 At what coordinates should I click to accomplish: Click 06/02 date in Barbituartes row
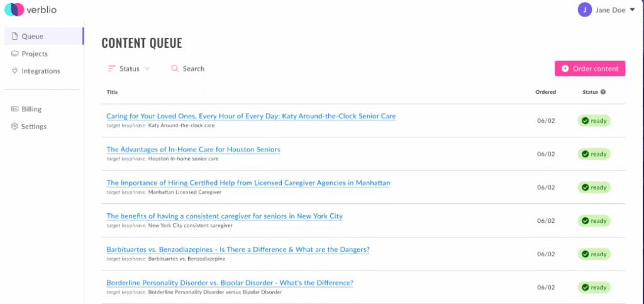pyautogui.click(x=546, y=254)
